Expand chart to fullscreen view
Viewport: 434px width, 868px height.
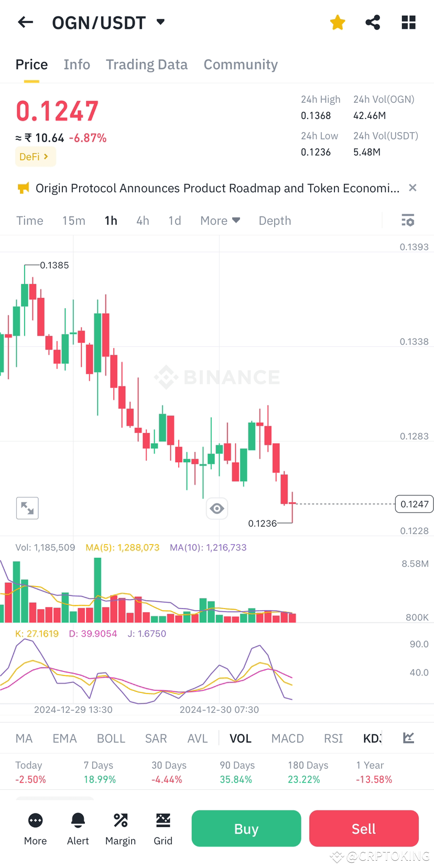27,508
